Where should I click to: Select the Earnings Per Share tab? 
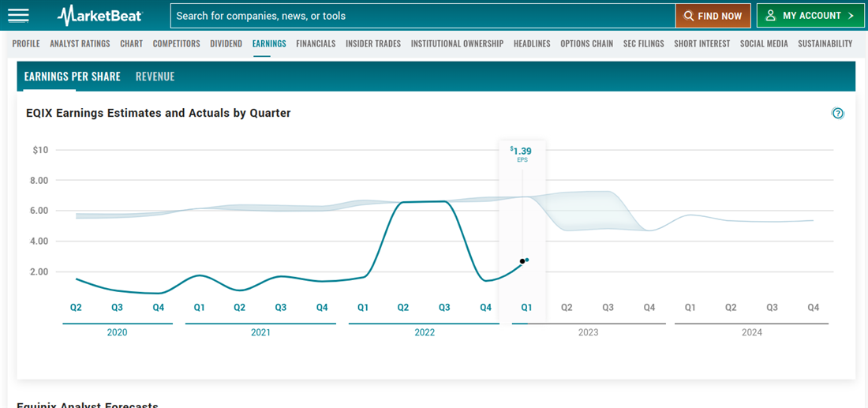[73, 77]
